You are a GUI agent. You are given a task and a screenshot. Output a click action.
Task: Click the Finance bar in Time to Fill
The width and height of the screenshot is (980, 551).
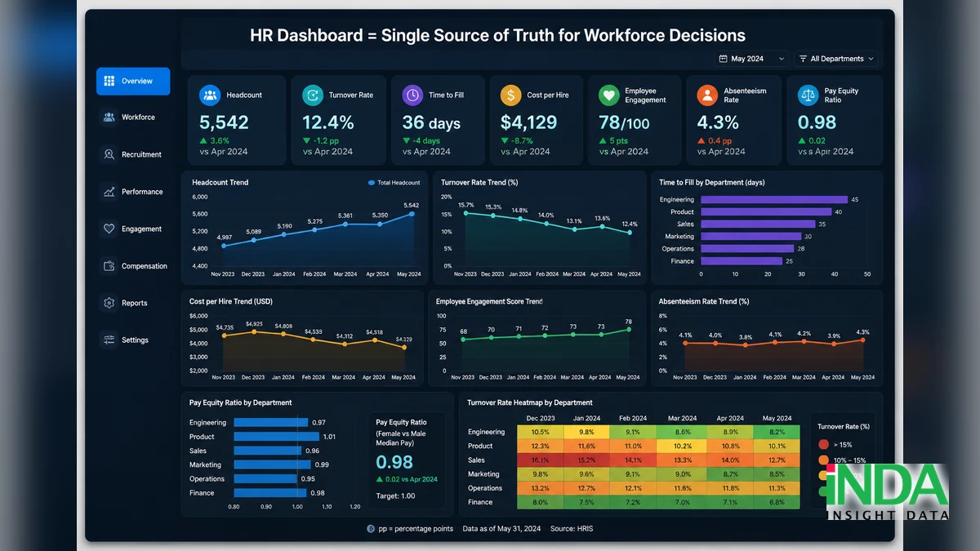(742, 261)
